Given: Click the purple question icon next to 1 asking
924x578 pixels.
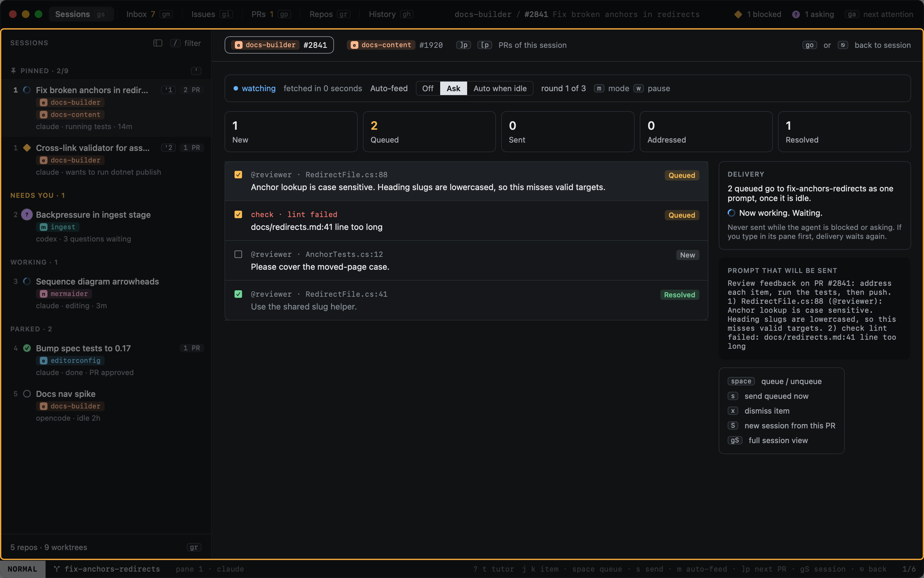Looking at the screenshot, I should [x=796, y=14].
